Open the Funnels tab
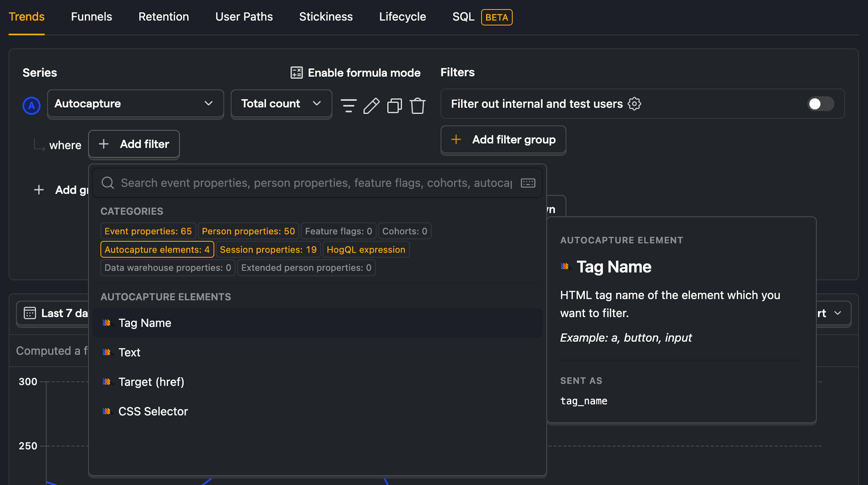The image size is (868, 485). (x=91, y=16)
